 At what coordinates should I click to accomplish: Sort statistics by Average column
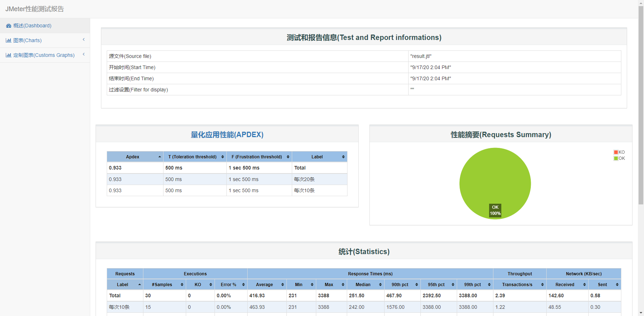point(267,285)
